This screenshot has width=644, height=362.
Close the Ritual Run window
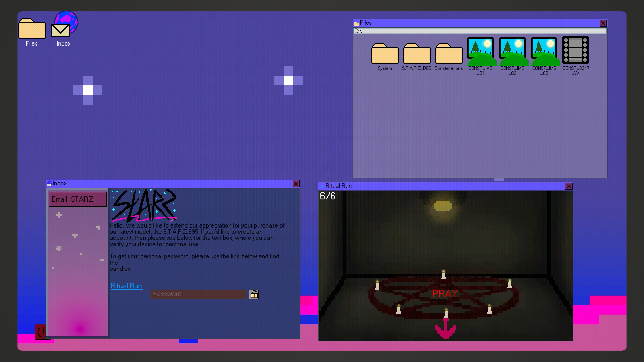pyautogui.click(x=569, y=186)
